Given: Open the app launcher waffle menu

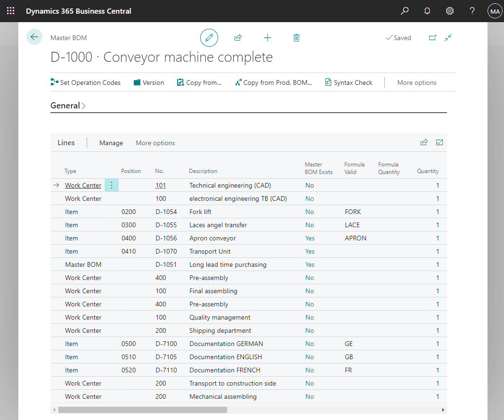Looking at the screenshot, I should point(10,11).
